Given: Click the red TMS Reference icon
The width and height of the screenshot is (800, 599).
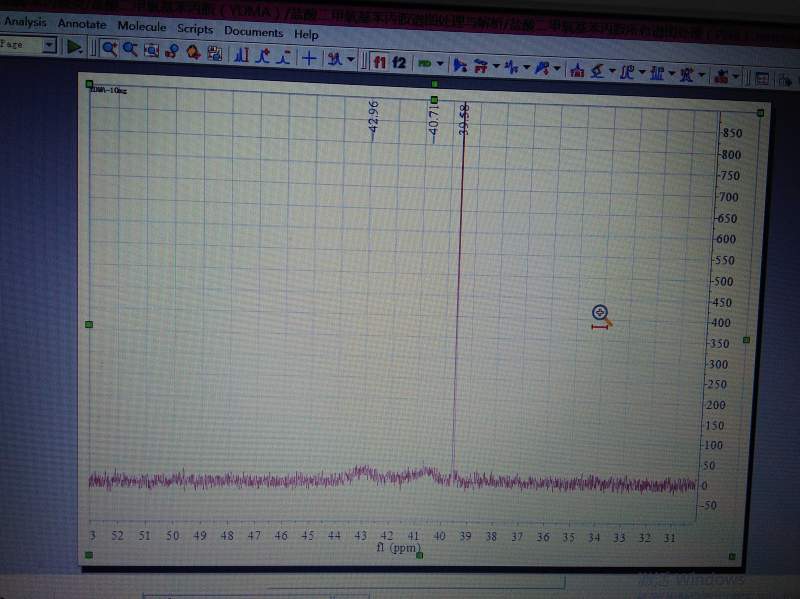Looking at the screenshot, I should tap(577, 70).
